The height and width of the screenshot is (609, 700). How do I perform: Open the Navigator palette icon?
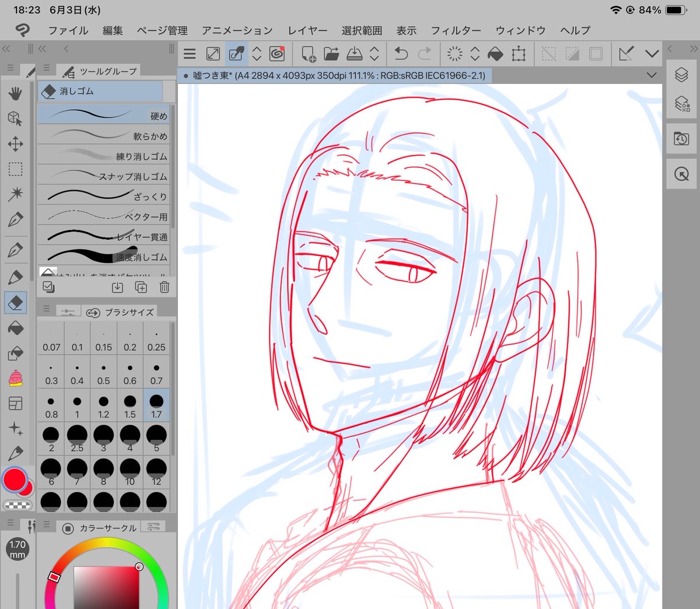pyautogui.click(x=681, y=174)
